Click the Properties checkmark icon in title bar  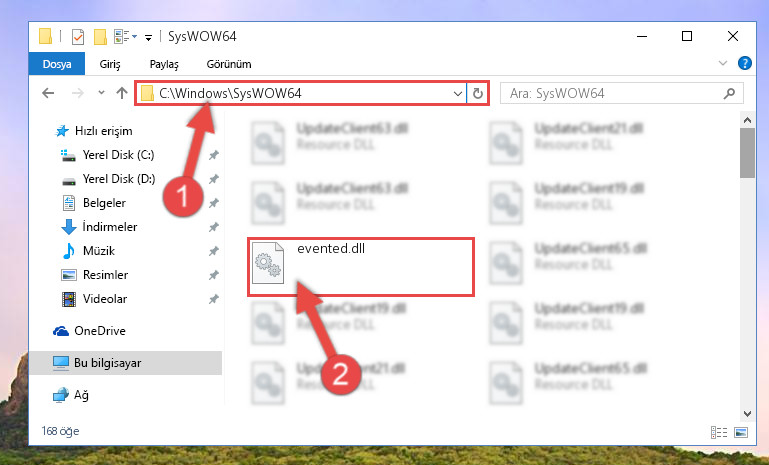(x=77, y=37)
